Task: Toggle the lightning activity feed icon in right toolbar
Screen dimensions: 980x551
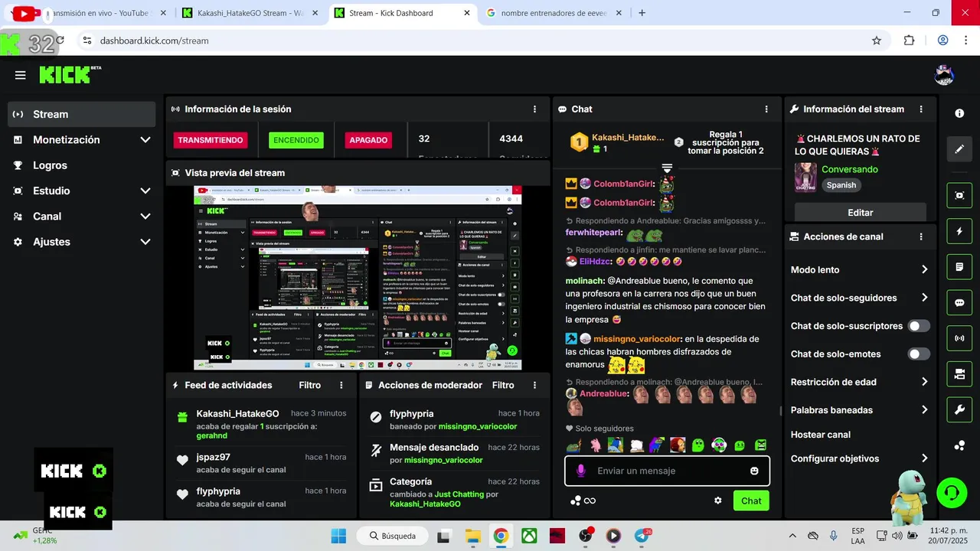Action: (x=959, y=231)
